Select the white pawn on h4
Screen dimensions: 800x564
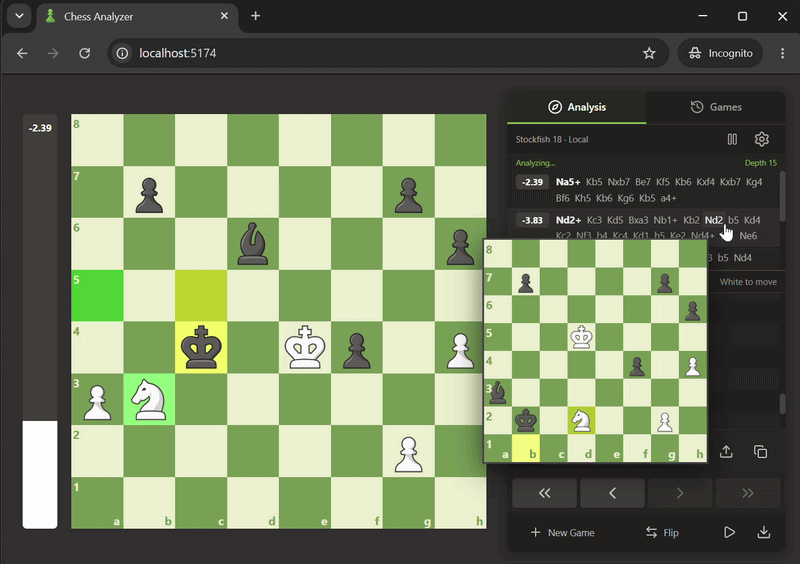point(460,348)
